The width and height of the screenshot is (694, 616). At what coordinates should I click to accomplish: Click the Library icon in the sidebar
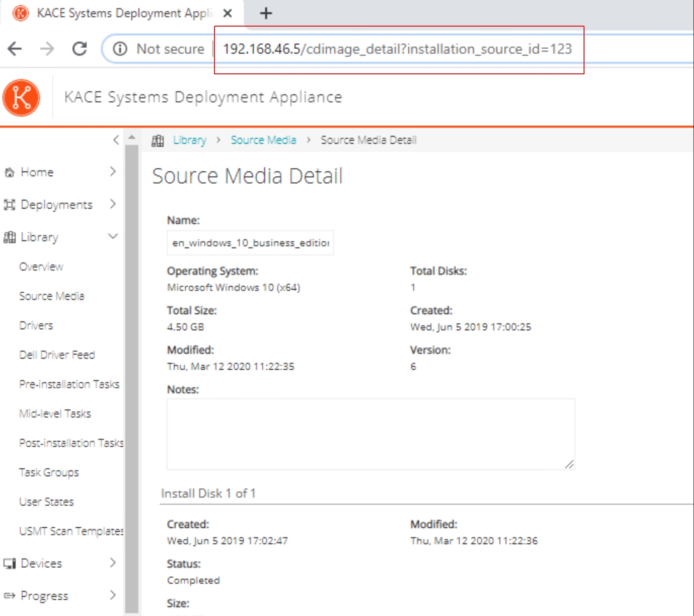(9, 237)
